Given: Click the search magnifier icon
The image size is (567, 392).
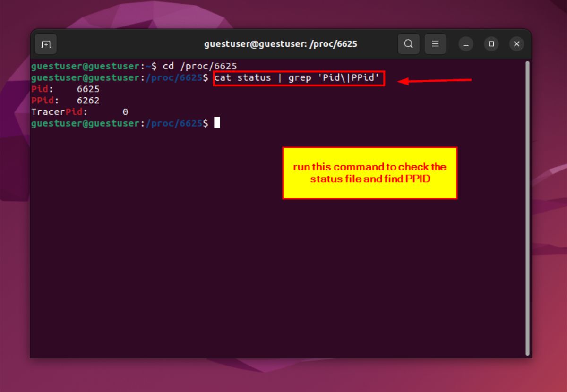Looking at the screenshot, I should [408, 43].
